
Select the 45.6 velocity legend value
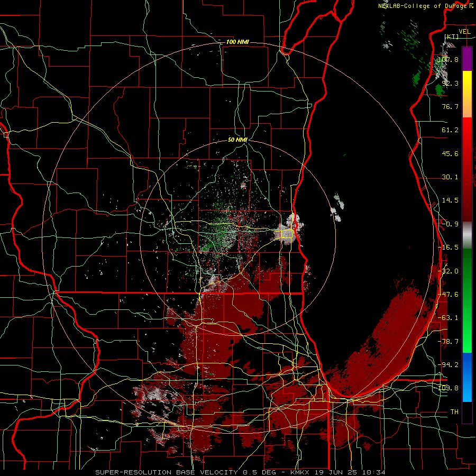450,153
